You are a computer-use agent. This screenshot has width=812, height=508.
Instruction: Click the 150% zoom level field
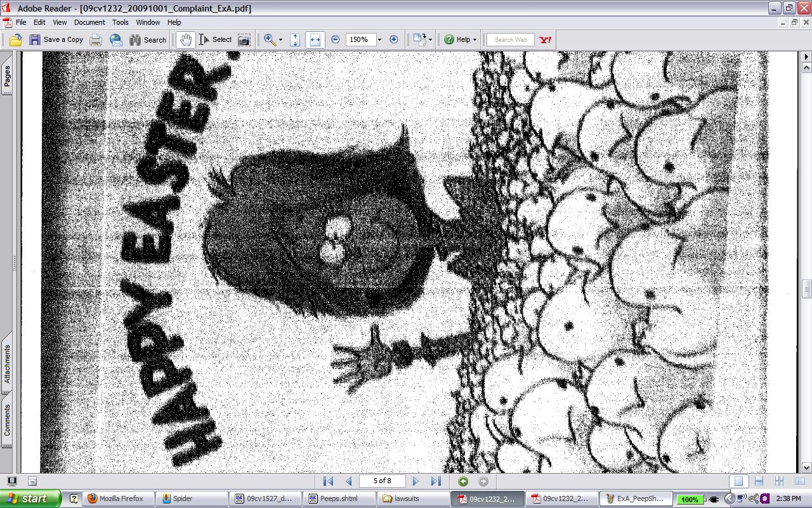(360, 39)
